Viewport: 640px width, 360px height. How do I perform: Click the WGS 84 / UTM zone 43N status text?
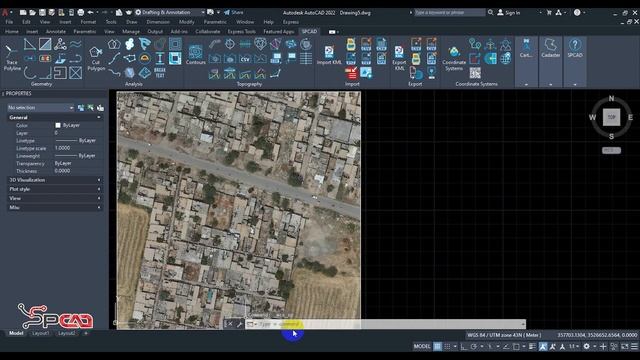504,335
